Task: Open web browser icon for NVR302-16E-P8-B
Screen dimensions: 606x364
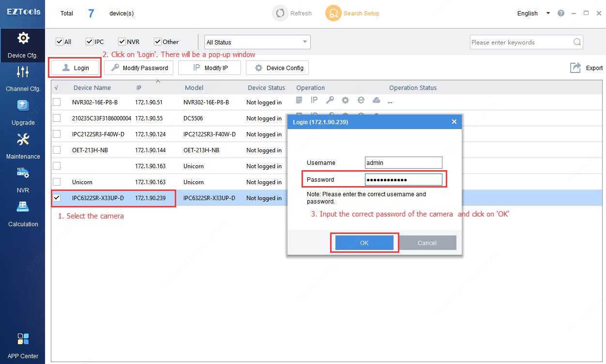Action: click(361, 100)
